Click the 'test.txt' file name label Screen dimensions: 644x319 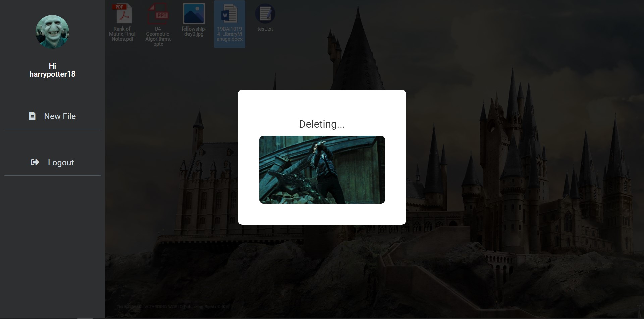265,29
